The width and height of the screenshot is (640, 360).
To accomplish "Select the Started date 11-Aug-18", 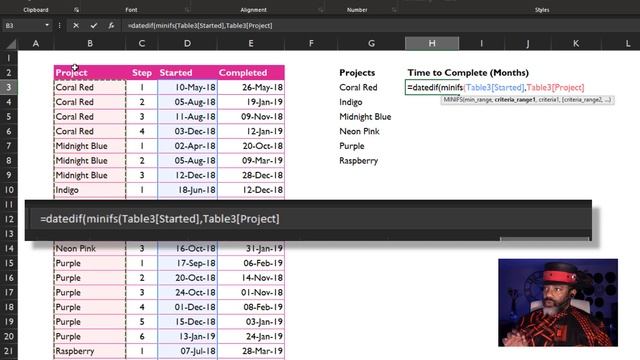I will pyautogui.click(x=187, y=117).
